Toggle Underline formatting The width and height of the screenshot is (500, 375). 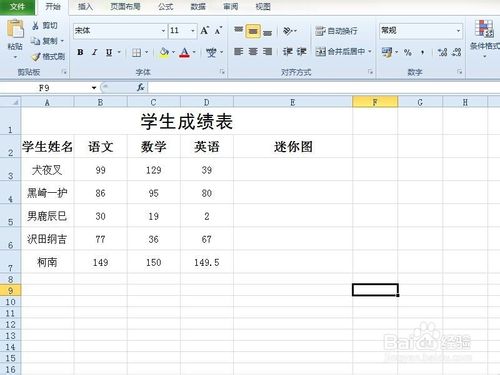[109, 52]
